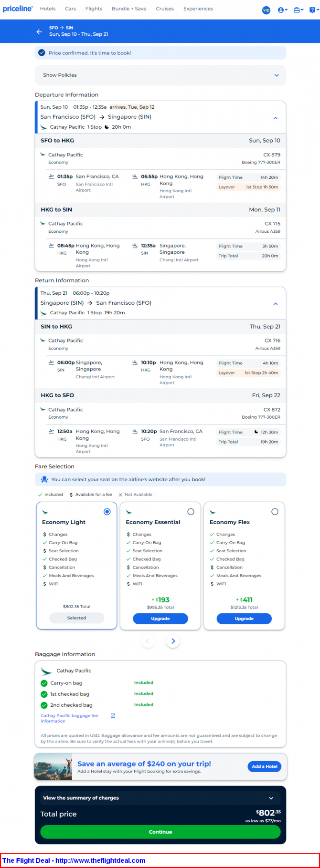Click the Priceline logo
The width and height of the screenshot is (320, 868).
click(18, 9)
